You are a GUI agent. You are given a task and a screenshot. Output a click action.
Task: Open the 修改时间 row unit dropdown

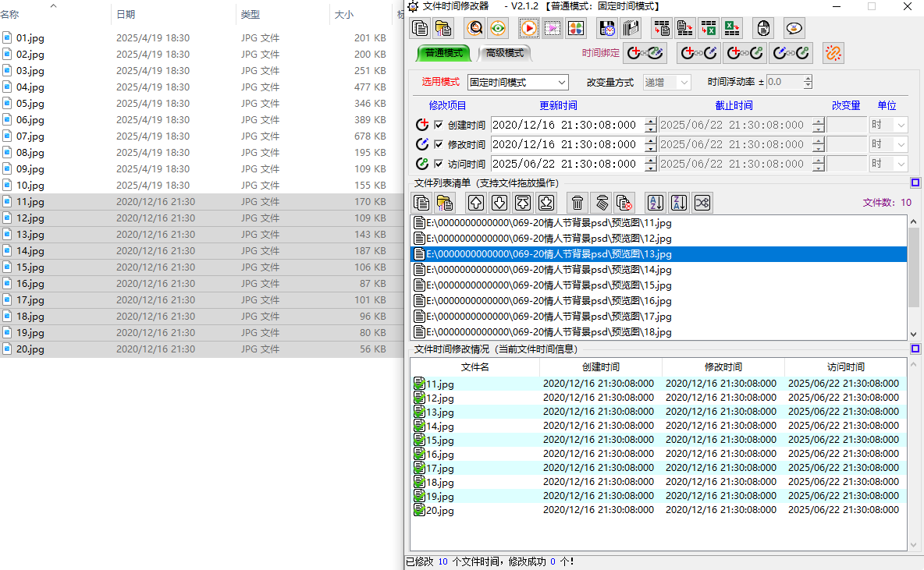[889, 144]
